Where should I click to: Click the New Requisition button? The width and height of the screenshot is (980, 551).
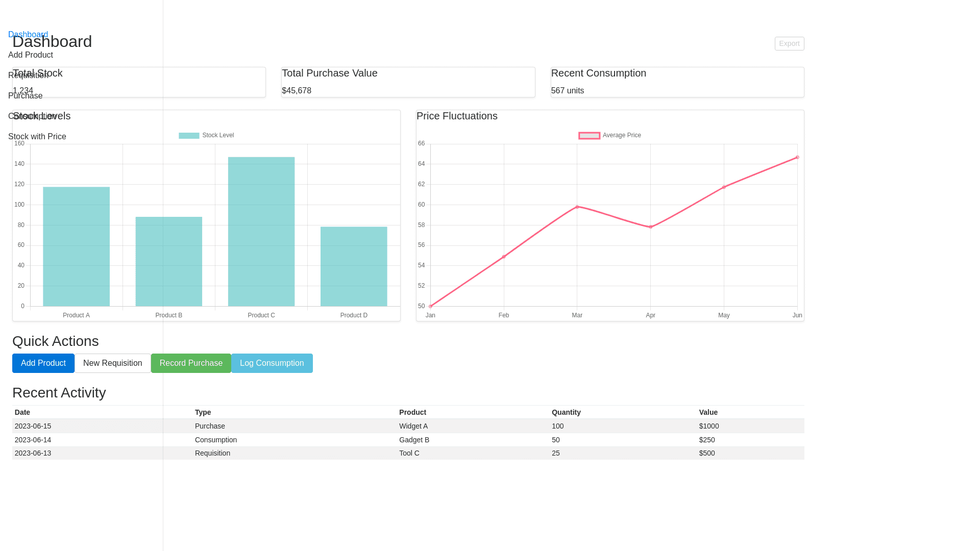[x=112, y=363]
